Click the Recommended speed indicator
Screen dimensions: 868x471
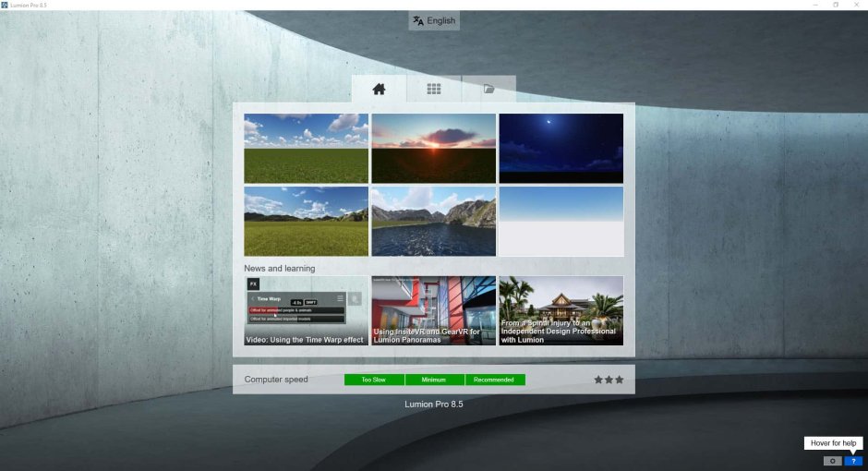pos(495,380)
